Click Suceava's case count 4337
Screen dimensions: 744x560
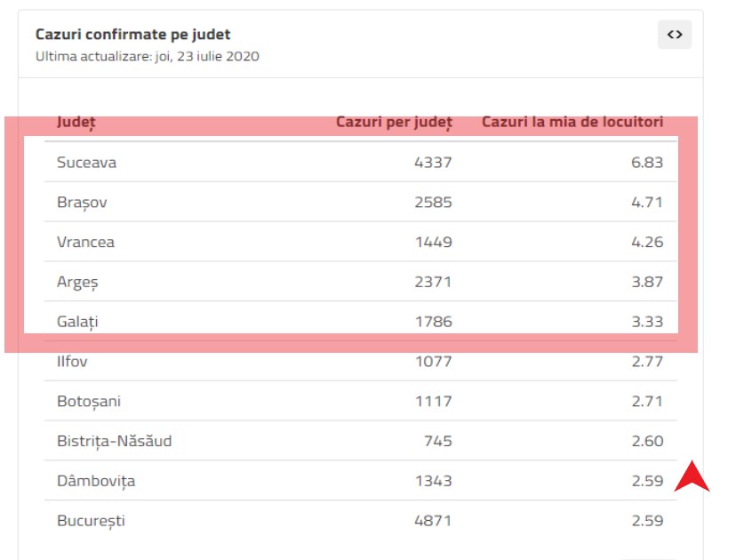coord(433,163)
